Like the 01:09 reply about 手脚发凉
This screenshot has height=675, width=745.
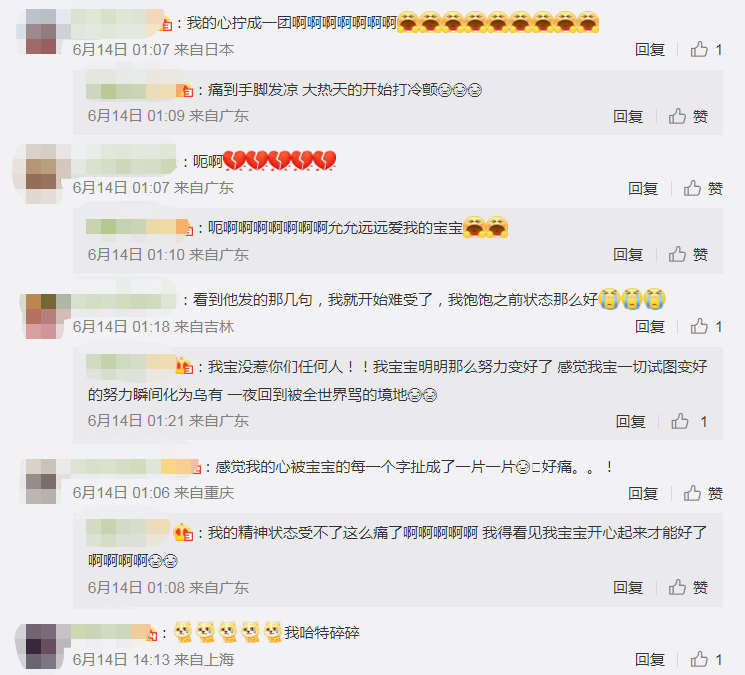pos(688,116)
